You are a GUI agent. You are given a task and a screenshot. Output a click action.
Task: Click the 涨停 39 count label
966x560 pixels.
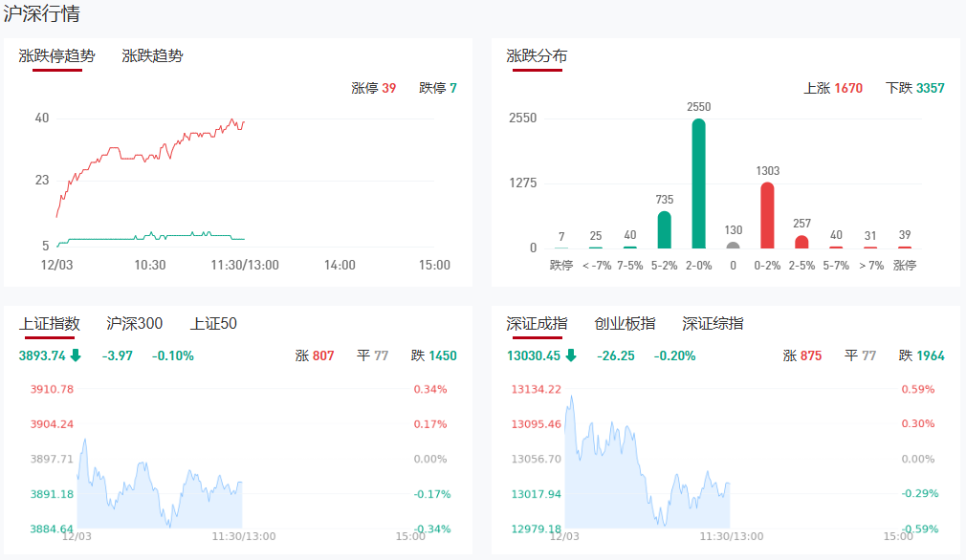coord(374,88)
